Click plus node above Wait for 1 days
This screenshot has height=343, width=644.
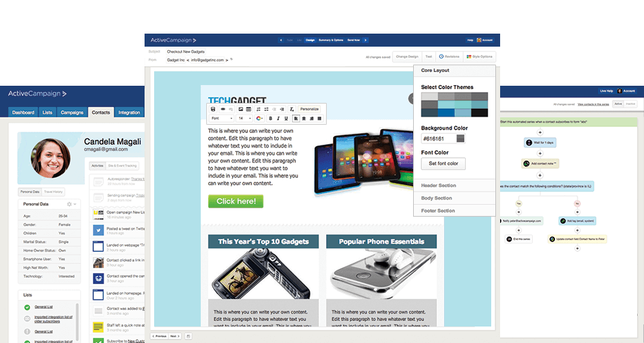tap(540, 132)
